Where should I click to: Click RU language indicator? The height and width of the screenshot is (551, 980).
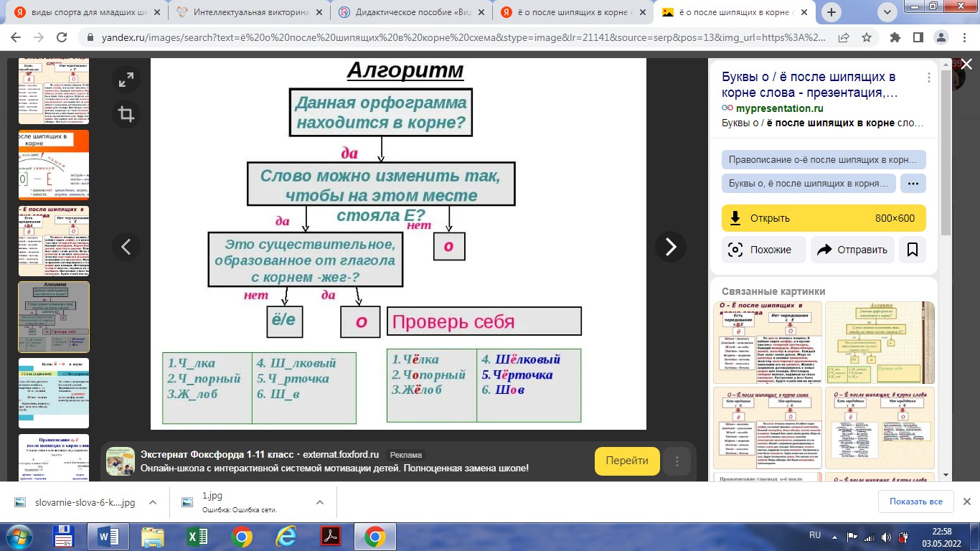pos(815,536)
